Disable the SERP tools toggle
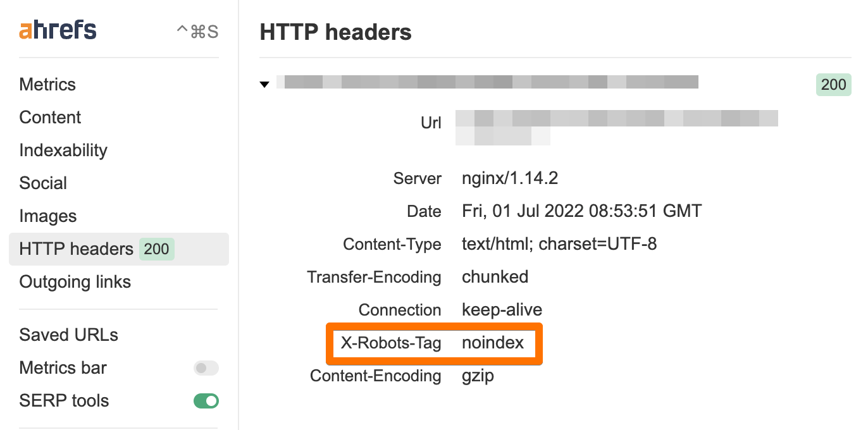The image size is (868, 430). point(206,400)
